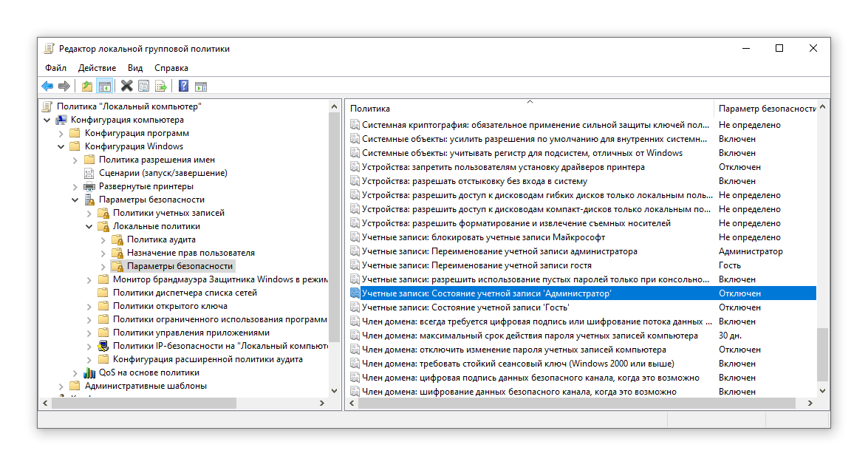
Task: Click the Export list toolbar icon
Action: [x=160, y=86]
